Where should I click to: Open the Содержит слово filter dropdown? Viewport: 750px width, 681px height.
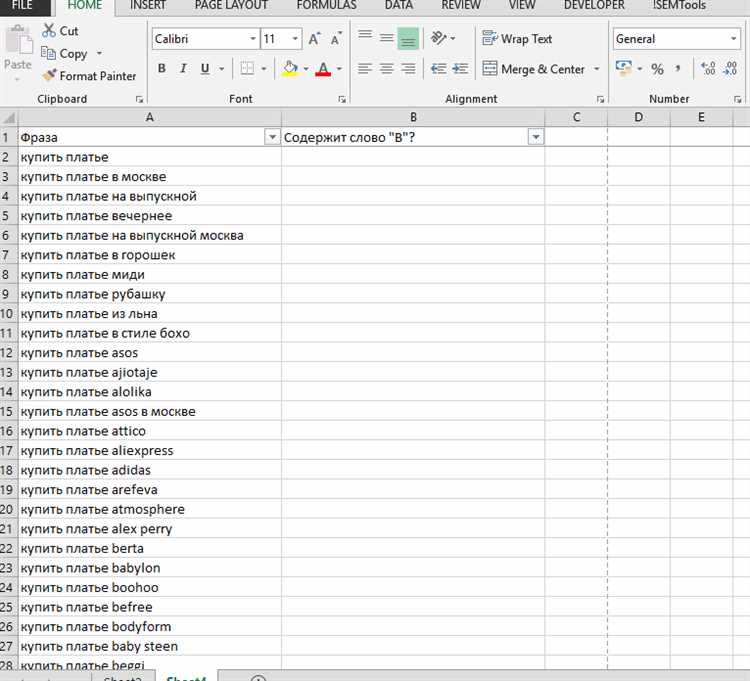(x=536, y=137)
